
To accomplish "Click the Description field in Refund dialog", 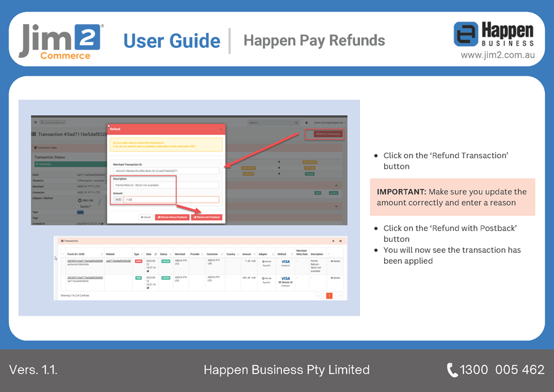I will (166, 185).
